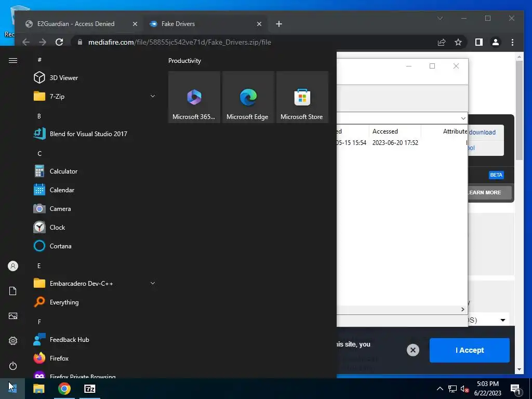Viewport: 532px width, 399px height.
Task: Open Chrome tab search chevron
Action: pos(440,18)
